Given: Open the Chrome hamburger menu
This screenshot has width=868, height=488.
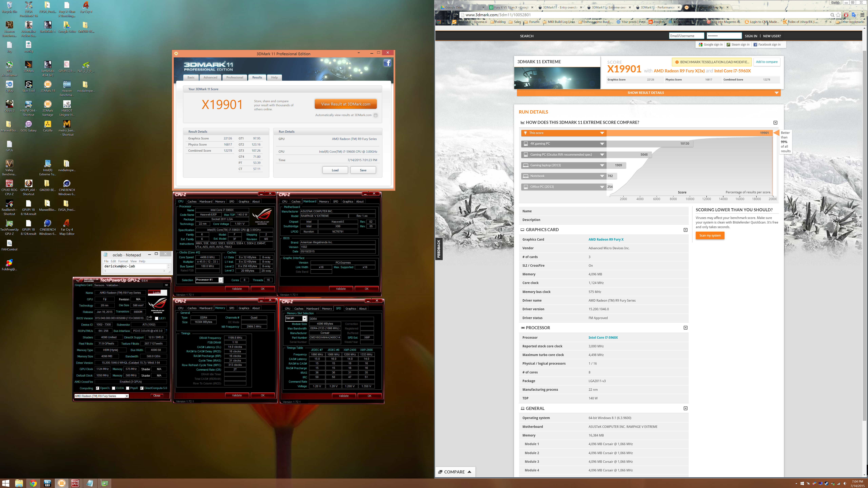Looking at the screenshot, I should 863,15.
